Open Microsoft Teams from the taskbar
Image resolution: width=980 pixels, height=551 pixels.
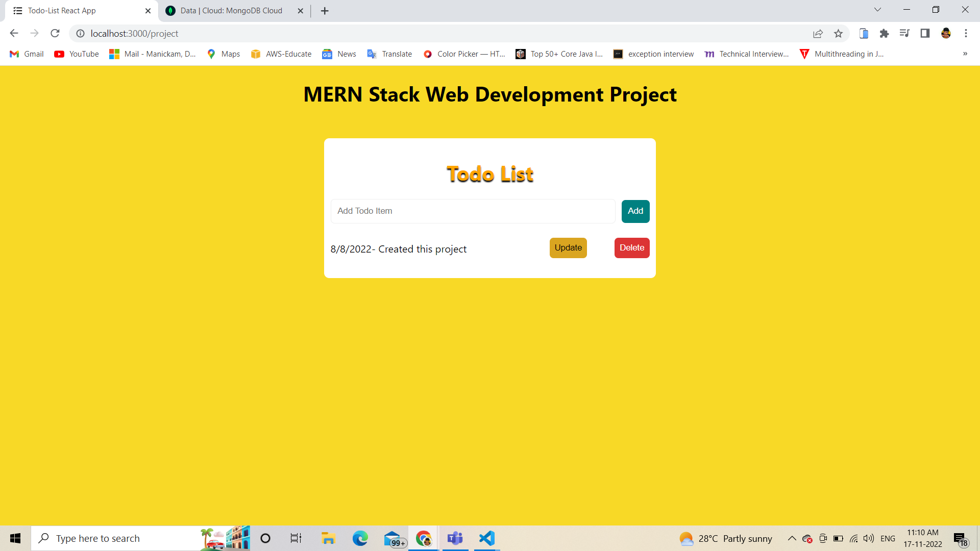(455, 538)
